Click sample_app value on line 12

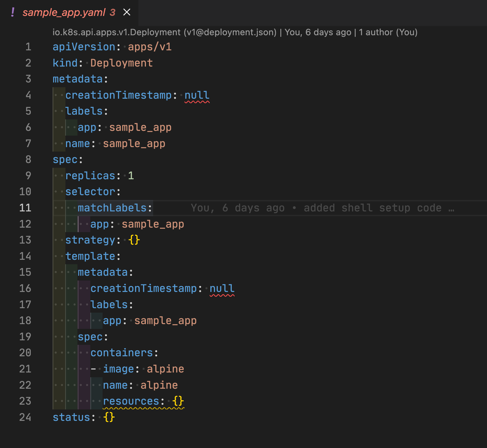[x=153, y=224]
